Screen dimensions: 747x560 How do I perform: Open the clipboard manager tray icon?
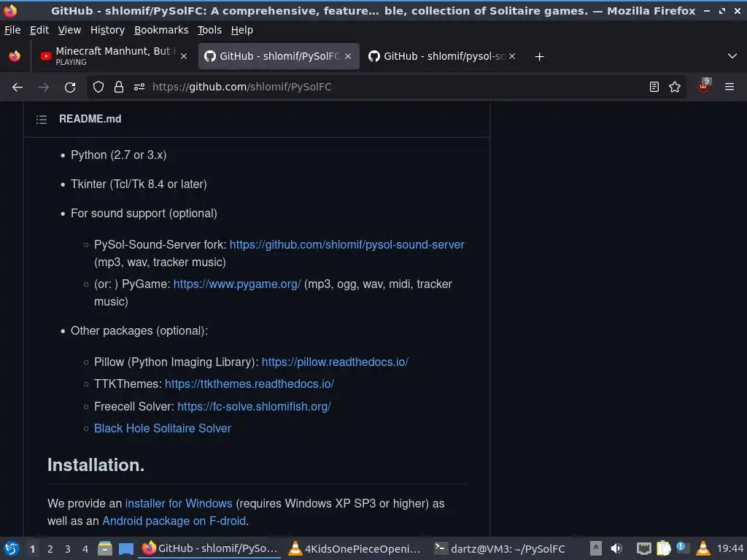(x=663, y=549)
